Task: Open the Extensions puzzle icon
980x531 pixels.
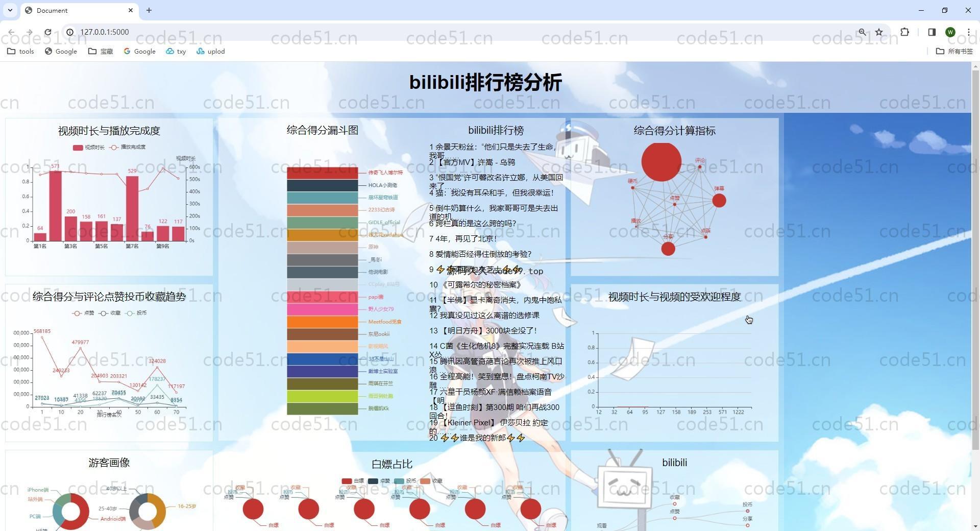Action: pyautogui.click(x=904, y=32)
